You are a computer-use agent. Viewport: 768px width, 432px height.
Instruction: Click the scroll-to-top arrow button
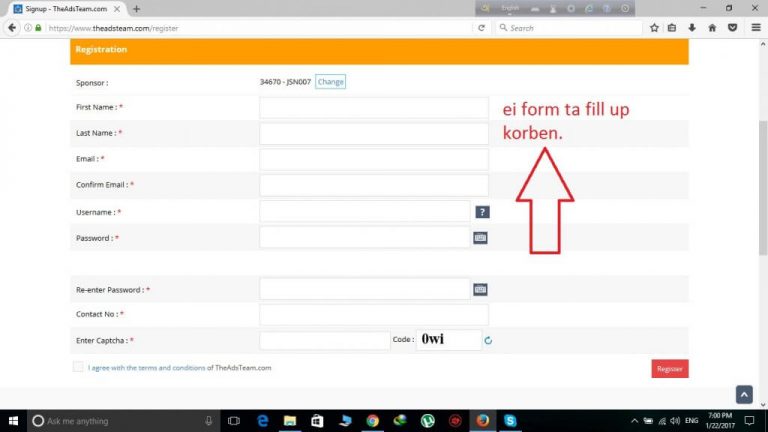[743, 394]
